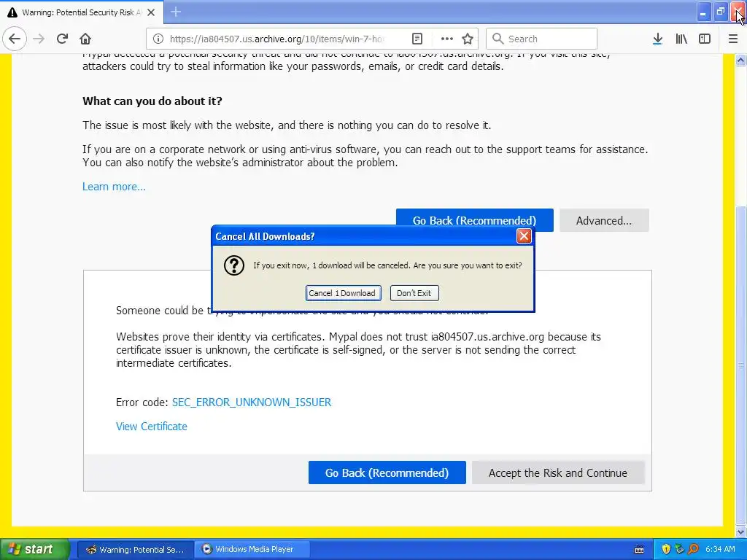The image size is (747, 560).
Task: Close the Warning: Potential Security Risk tab
Action: click(151, 12)
